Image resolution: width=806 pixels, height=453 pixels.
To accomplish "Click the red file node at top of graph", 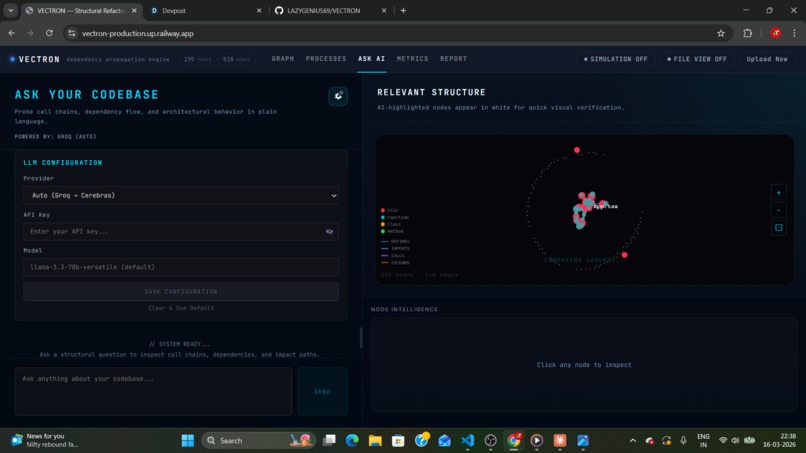I will point(577,150).
